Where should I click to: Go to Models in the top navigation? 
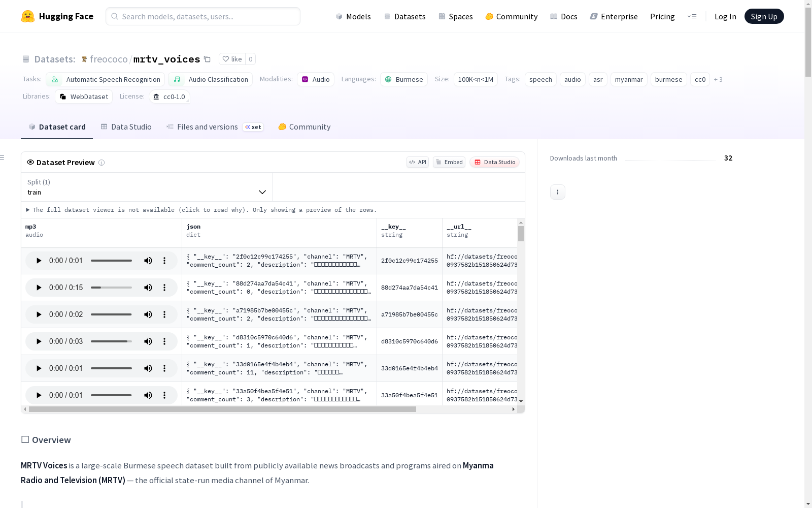point(353,16)
